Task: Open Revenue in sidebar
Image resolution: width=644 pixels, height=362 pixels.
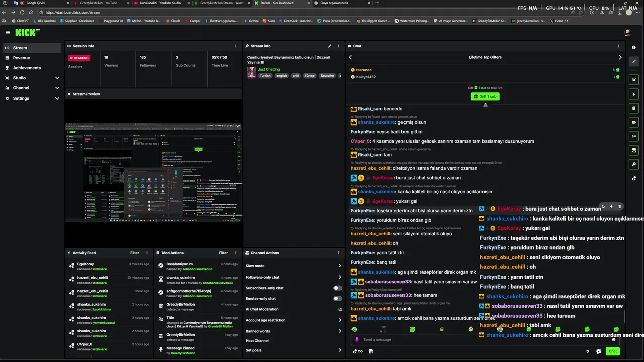Action: click(32, 58)
